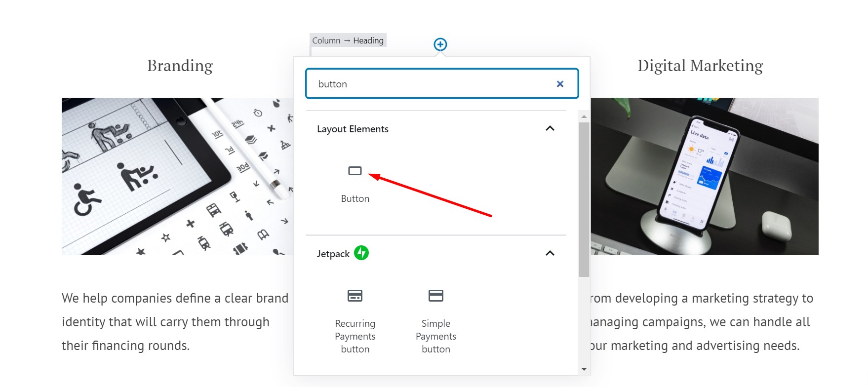Select the Branding tablet image
The height and width of the screenshot is (387, 868).
[x=177, y=176]
